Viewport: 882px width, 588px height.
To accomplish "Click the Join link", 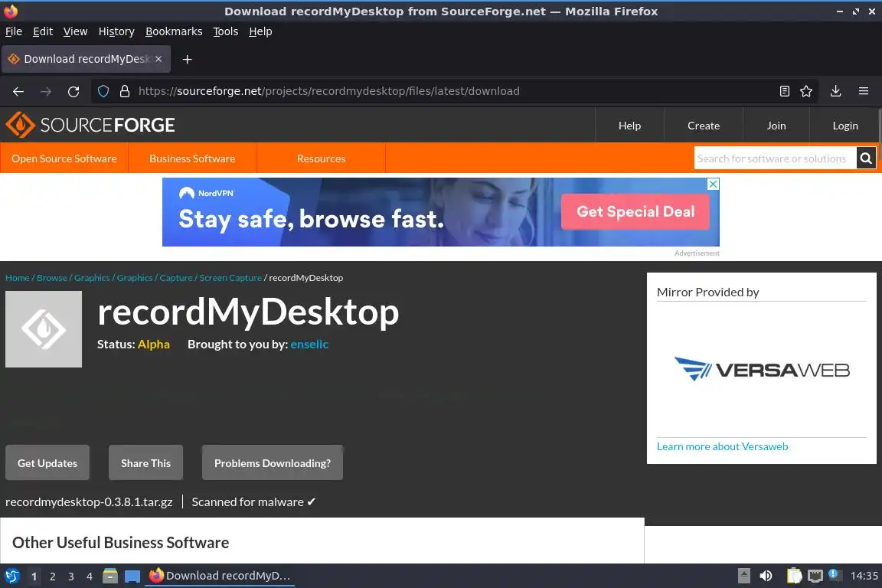I will (x=776, y=126).
